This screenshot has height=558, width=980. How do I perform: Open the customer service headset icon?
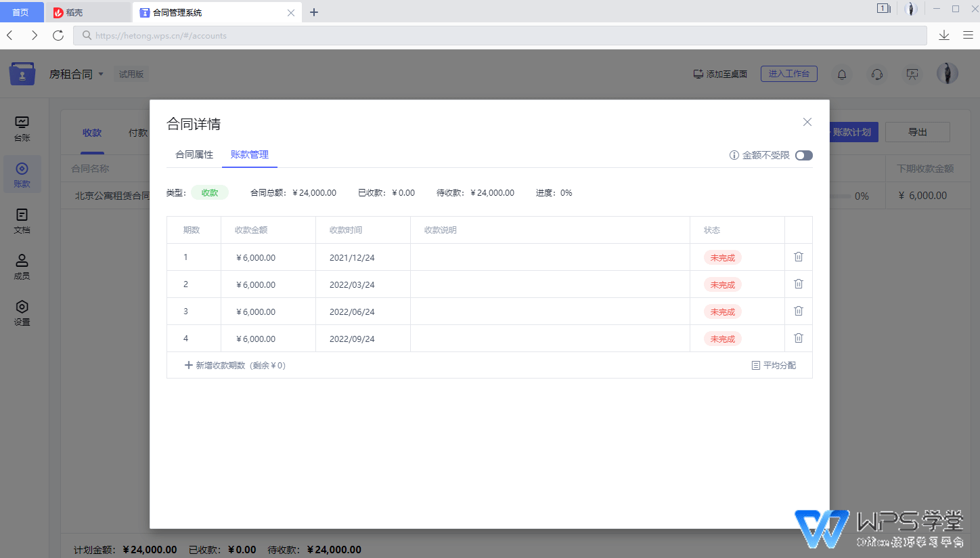877,74
